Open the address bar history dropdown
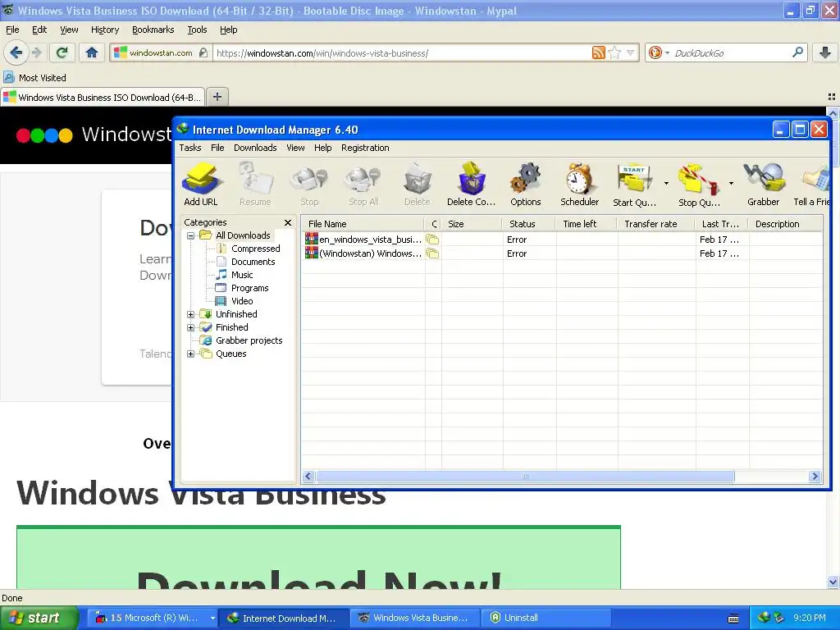The height and width of the screenshot is (630, 840). point(631,52)
